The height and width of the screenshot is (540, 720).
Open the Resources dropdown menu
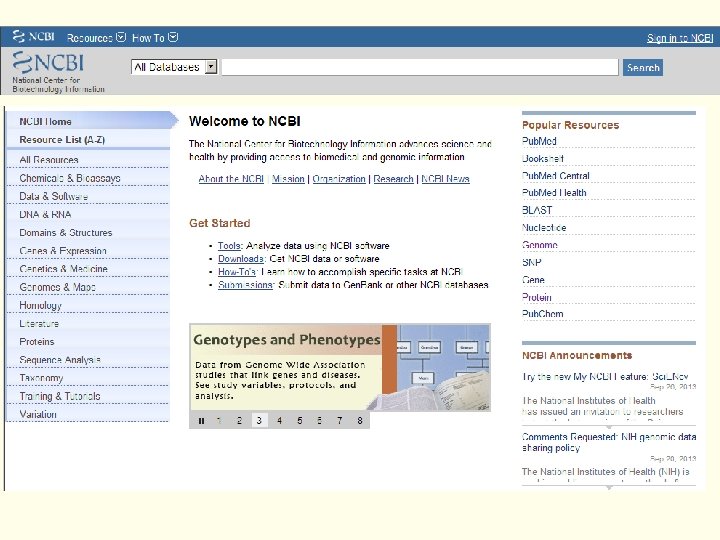click(x=96, y=38)
